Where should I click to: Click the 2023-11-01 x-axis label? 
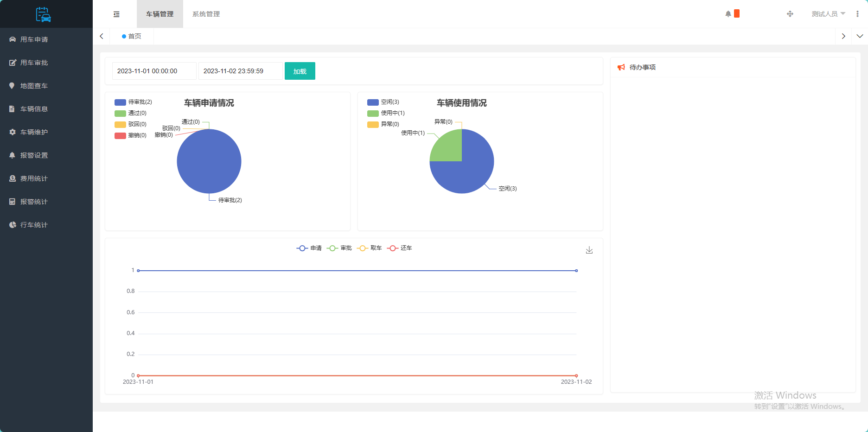pyautogui.click(x=138, y=382)
